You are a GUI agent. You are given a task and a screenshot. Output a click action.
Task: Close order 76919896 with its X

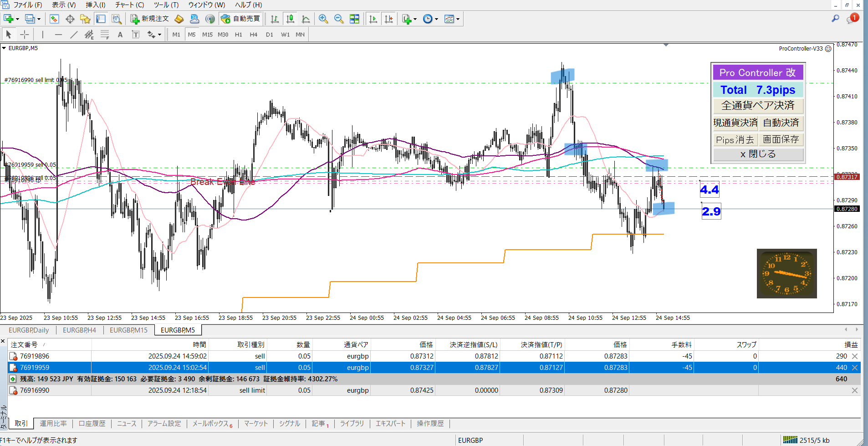click(x=854, y=356)
